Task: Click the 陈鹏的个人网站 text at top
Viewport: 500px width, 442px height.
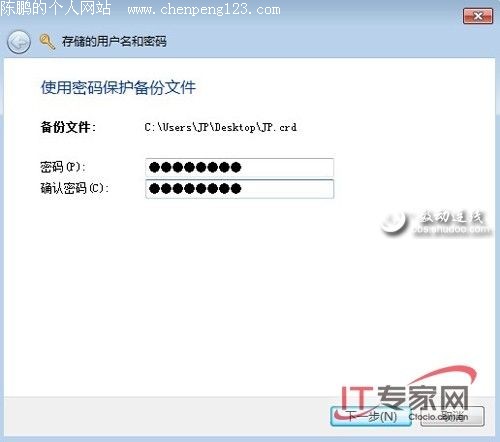Action: coord(56,8)
